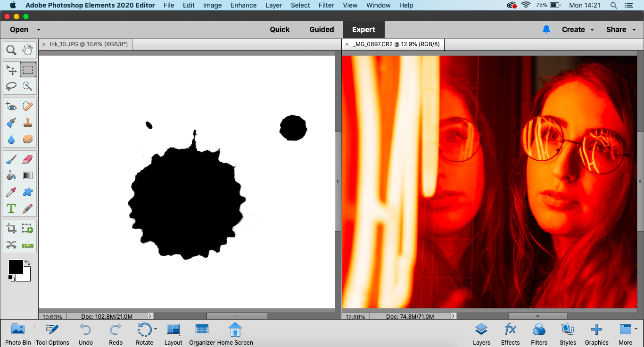Toggle the Graphics panel

pos(596,334)
